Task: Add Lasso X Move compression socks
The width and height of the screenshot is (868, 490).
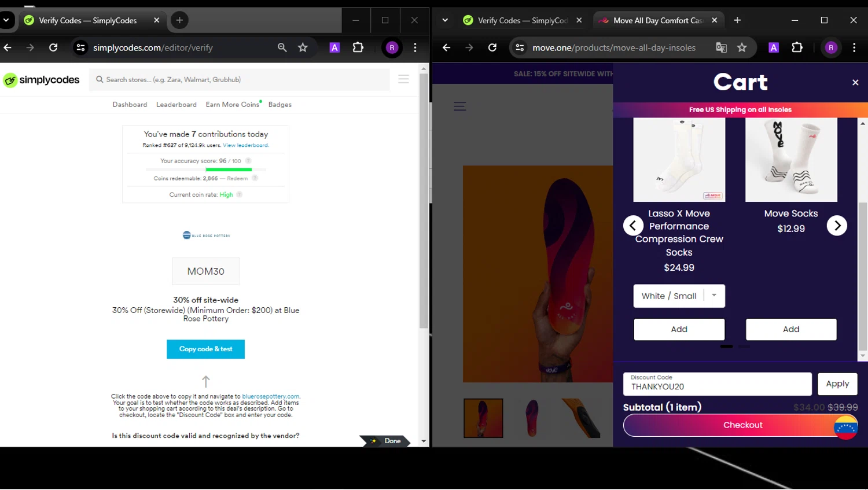Action: tap(679, 329)
